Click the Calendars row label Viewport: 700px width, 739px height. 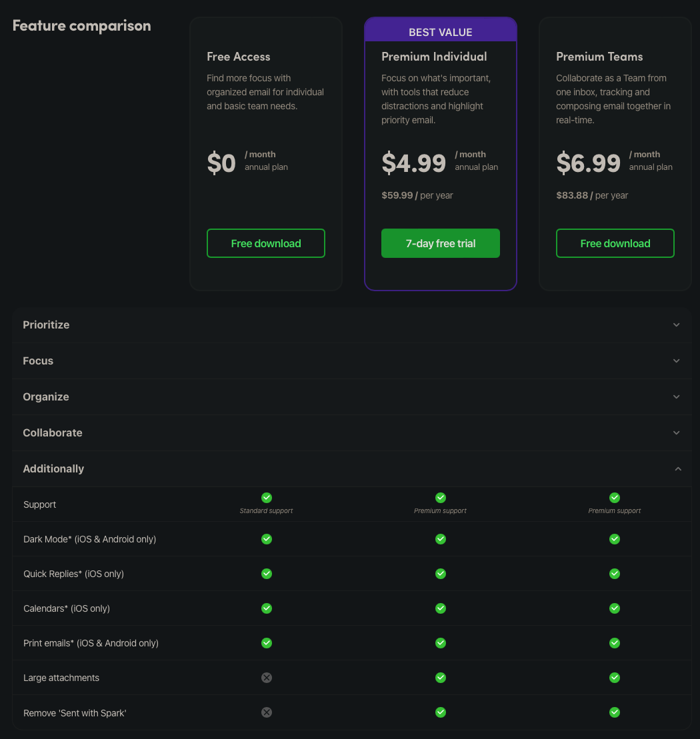point(67,608)
